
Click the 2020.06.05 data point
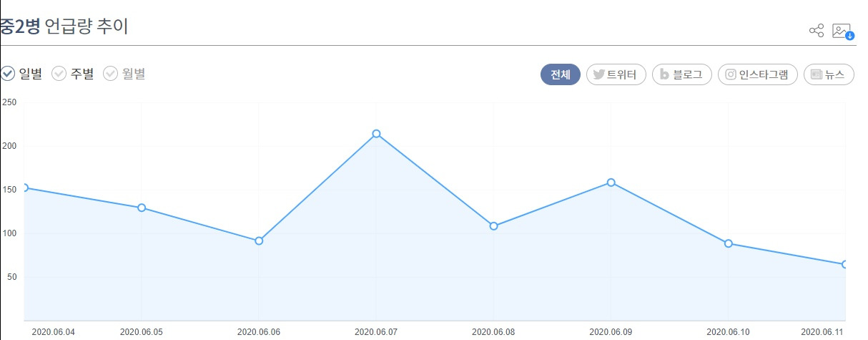coord(142,208)
